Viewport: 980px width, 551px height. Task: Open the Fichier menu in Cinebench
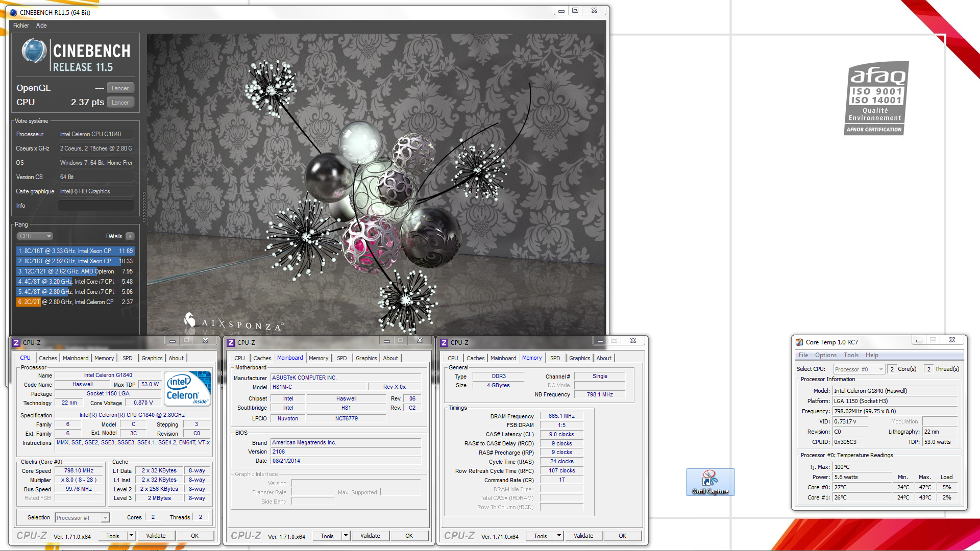pyautogui.click(x=21, y=26)
